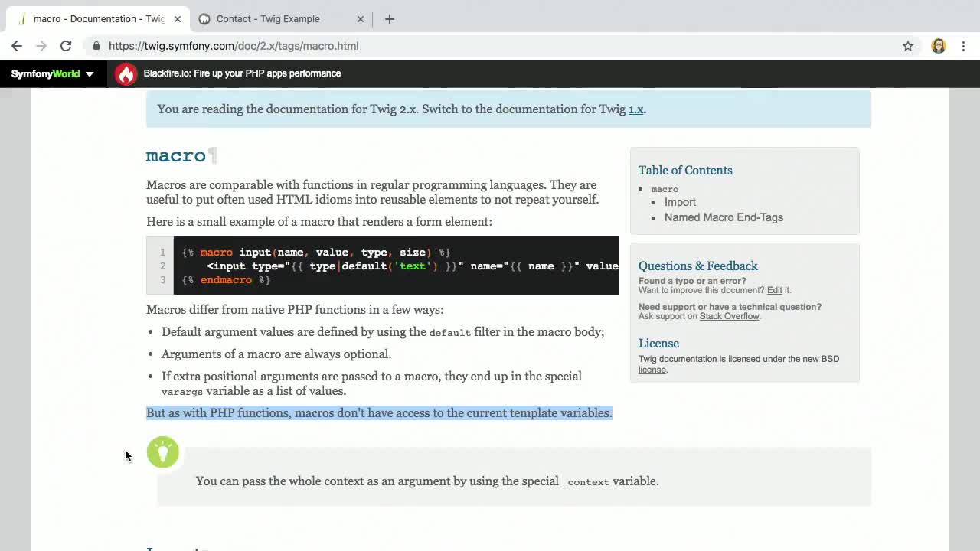Click the License heading in sidebar
The image size is (980, 551).
pos(658,343)
